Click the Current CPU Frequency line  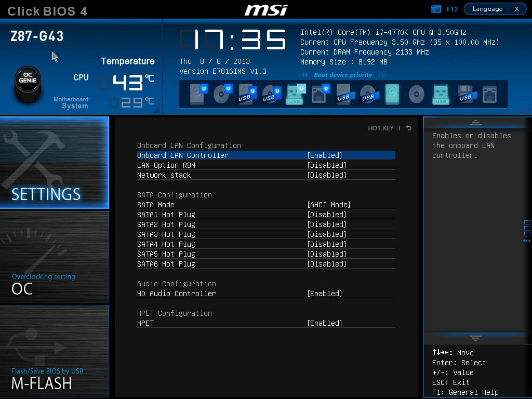(x=400, y=42)
